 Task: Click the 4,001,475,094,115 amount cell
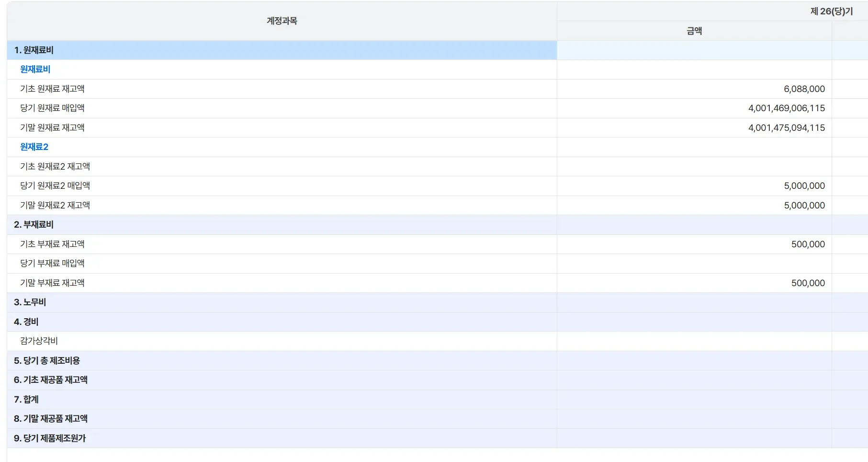[x=786, y=128]
